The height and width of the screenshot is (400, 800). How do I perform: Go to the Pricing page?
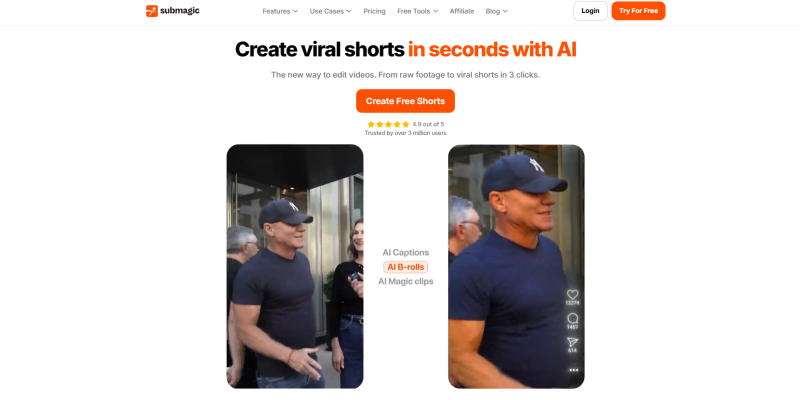pos(374,11)
